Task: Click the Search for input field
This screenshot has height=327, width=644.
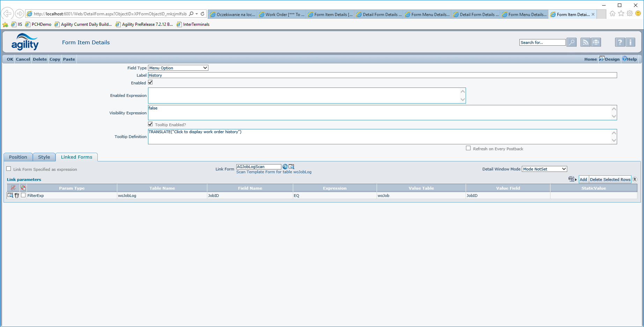Action: pyautogui.click(x=542, y=43)
